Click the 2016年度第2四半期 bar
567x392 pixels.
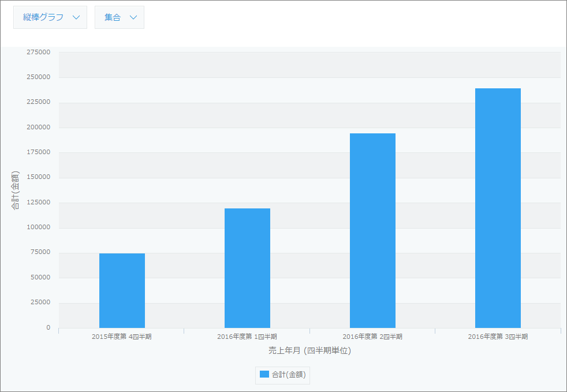coord(372,231)
